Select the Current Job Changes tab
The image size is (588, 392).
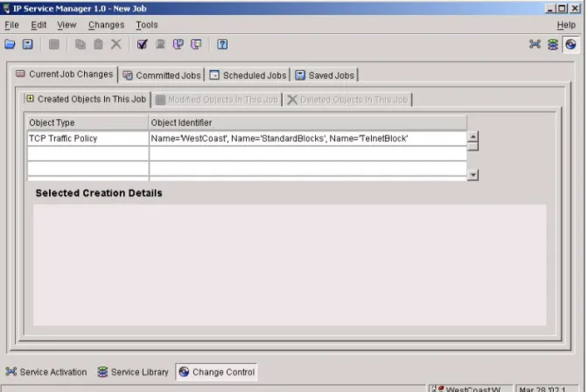pos(65,74)
